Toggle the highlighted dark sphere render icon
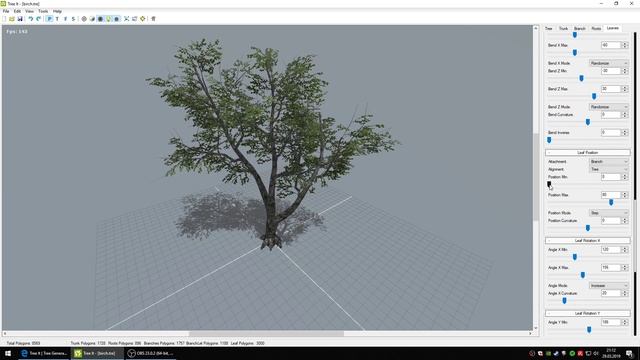Screen dimensions: 640x360 [100, 19]
